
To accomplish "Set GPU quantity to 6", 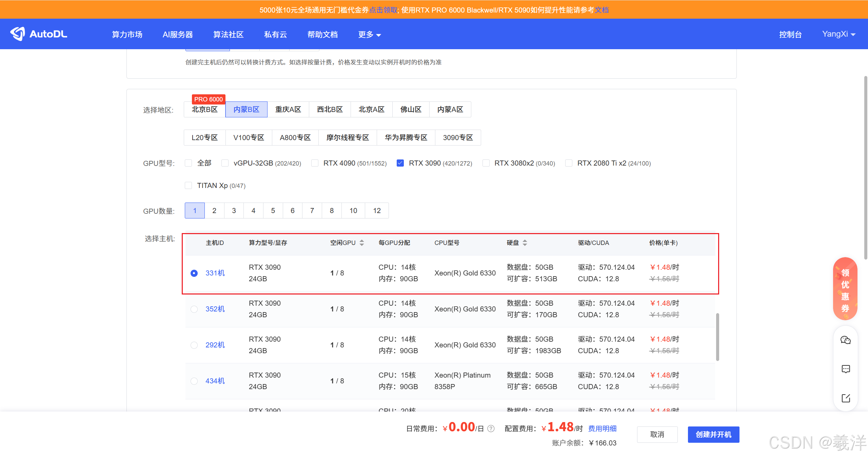I will tap(293, 211).
